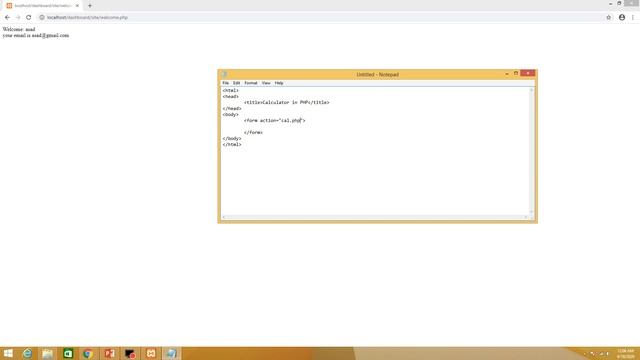
Task: Place cursor in the form action="cal.php" line
Action: point(274,120)
